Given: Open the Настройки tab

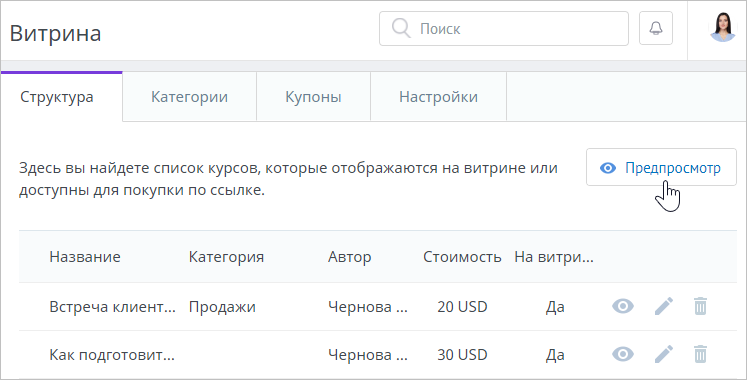Looking at the screenshot, I should (x=438, y=97).
